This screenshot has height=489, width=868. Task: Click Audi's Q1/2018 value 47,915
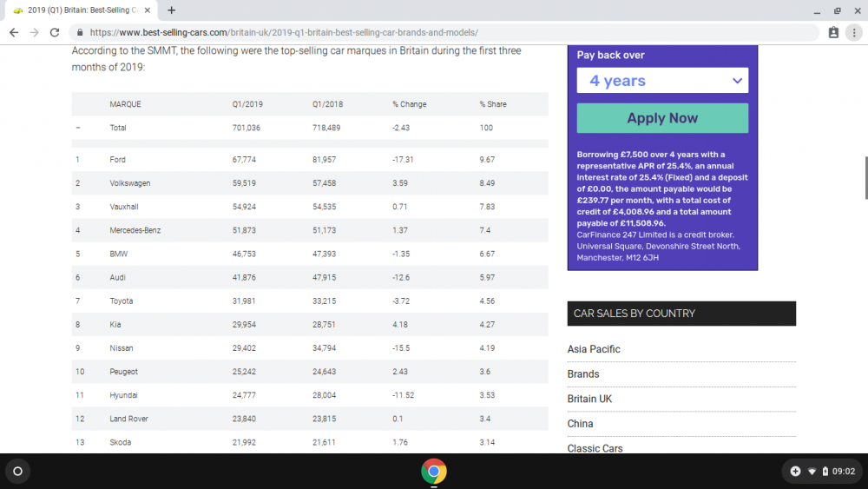324,277
